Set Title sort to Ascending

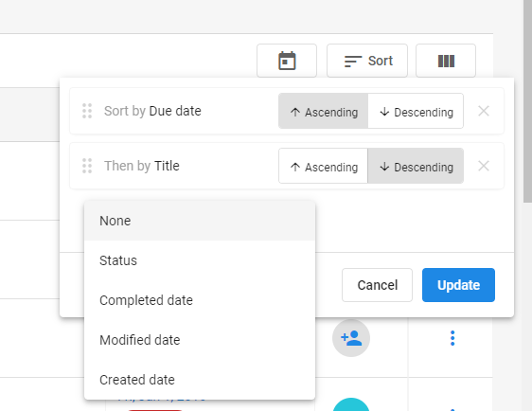coord(324,167)
